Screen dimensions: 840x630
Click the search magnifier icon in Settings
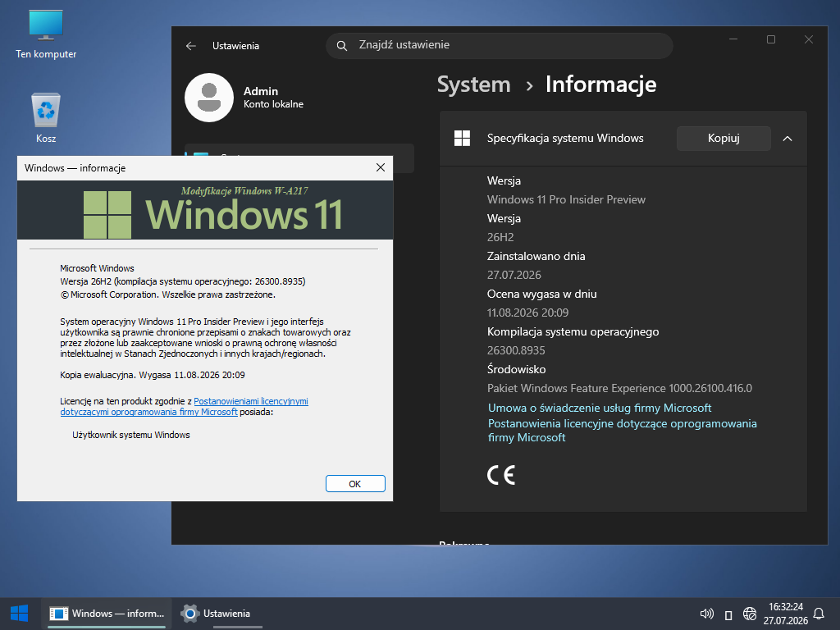(342, 46)
